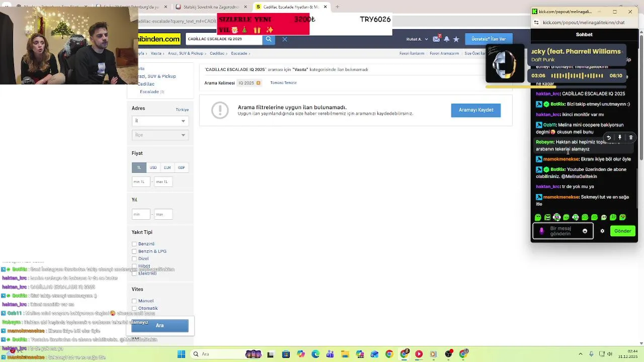
Task: Open the İl province dropdown
Action: click(160, 121)
